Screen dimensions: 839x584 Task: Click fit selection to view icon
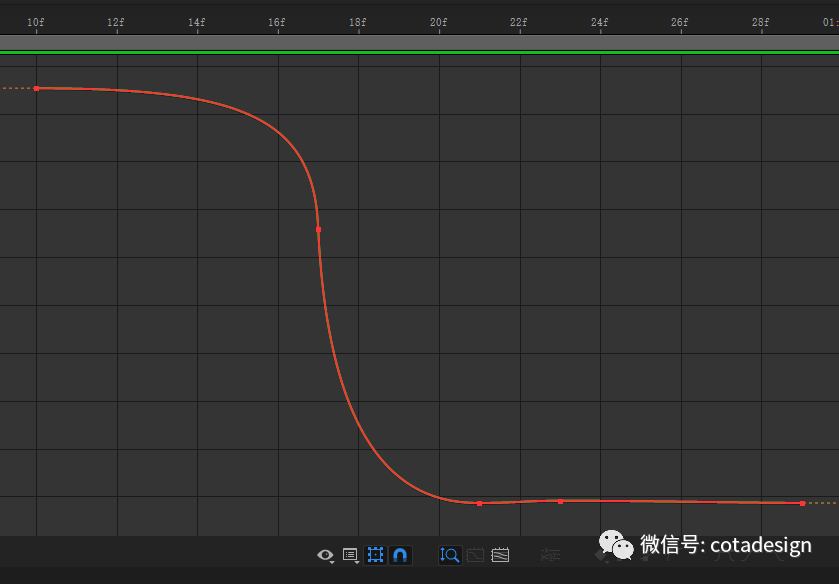point(475,555)
